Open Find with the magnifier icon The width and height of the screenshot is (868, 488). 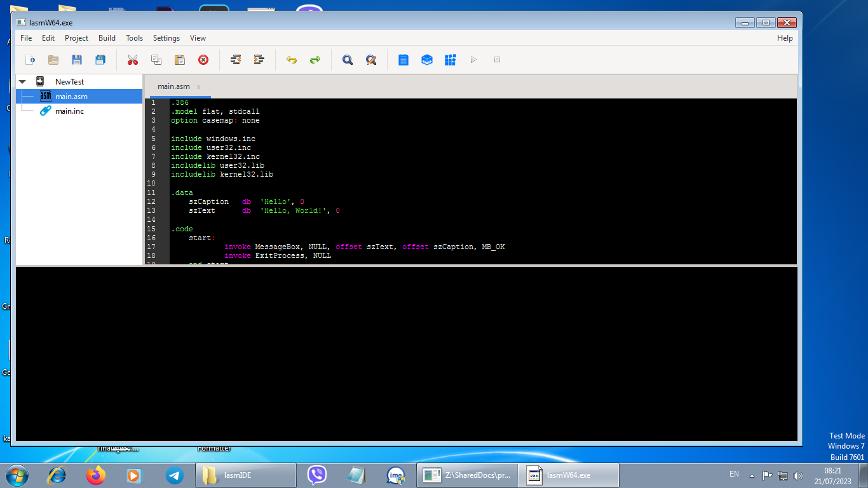point(348,60)
